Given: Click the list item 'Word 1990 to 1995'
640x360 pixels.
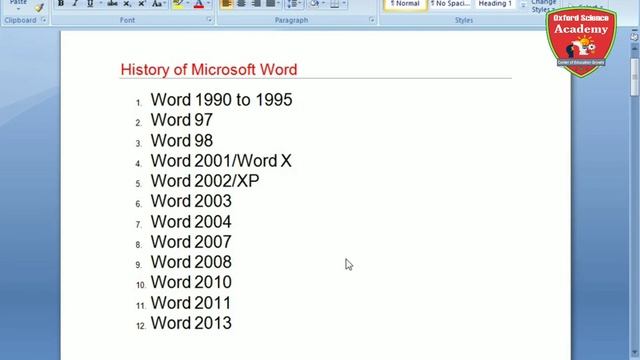Looking at the screenshot, I should (x=221, y=100).
